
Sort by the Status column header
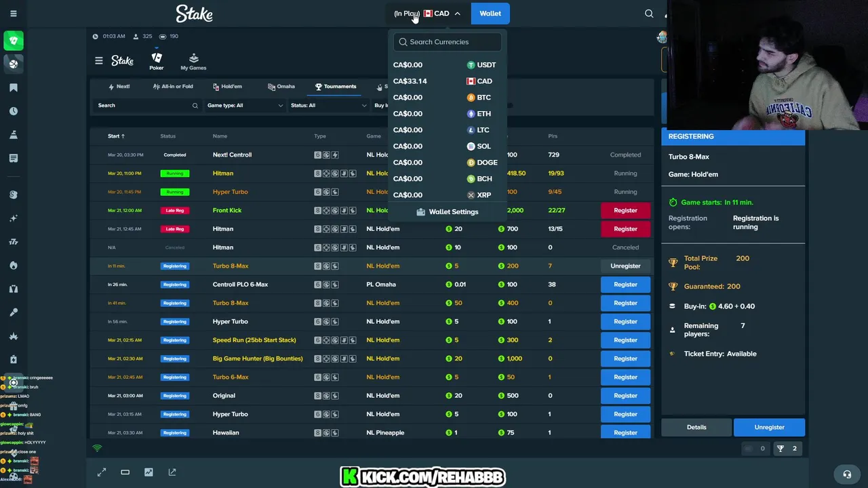pyautogui.click(x=168, y=136)
